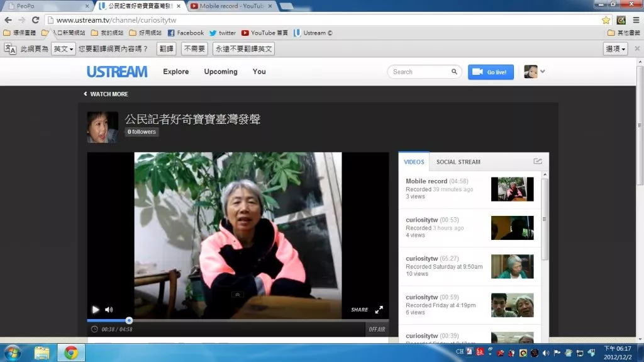Open the 英文 language dropdown in the translate bar
This screenshot has width=644, height=362.
click(64, 49)
